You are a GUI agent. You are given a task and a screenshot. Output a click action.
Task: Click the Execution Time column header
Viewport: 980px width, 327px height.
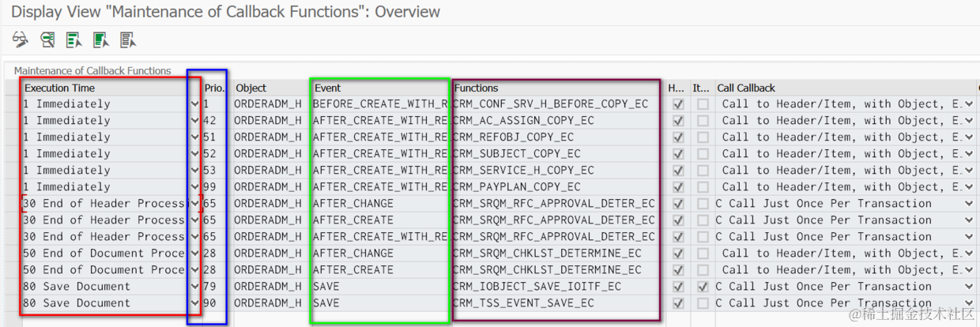point(111,88)
